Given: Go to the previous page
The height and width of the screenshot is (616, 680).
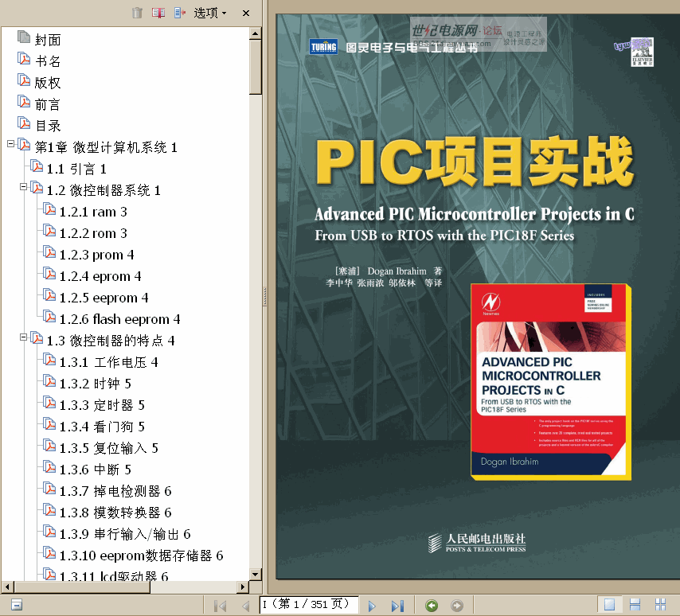Looking at the screenshot, I should click(245, 606).
